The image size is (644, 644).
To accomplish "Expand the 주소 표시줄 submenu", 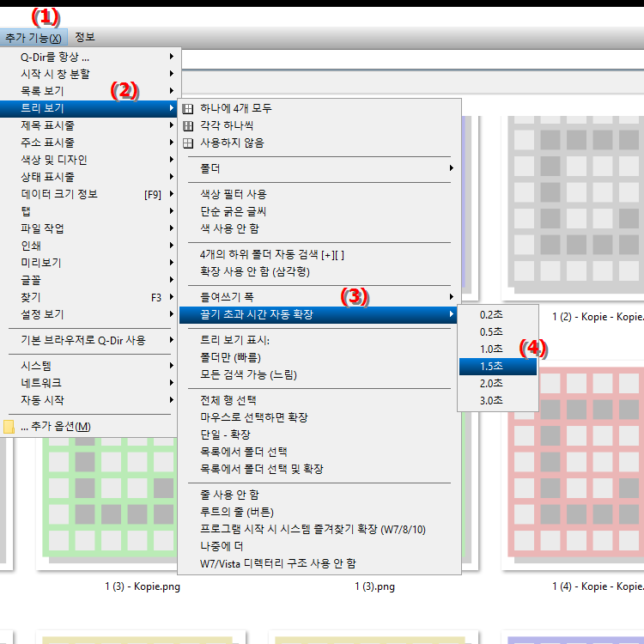I will click(x=88, y=143).
